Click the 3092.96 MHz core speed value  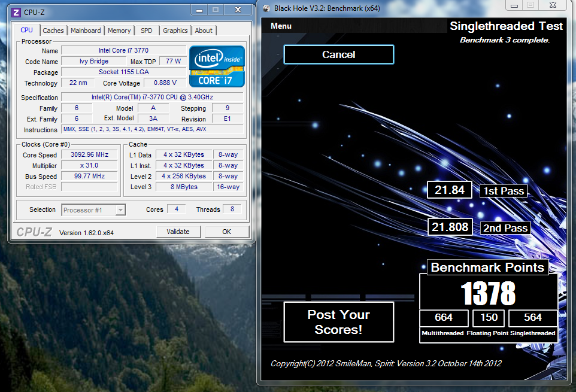(90, 154)
